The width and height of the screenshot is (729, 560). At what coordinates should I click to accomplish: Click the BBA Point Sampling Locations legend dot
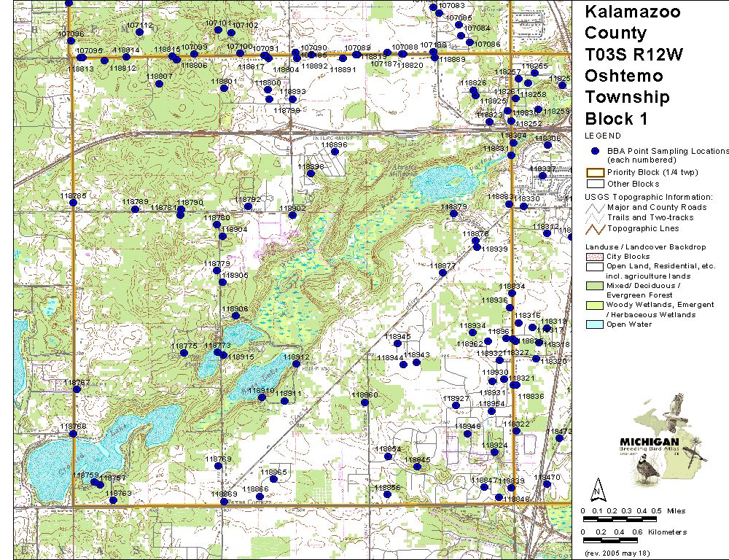tap(595, 151)
